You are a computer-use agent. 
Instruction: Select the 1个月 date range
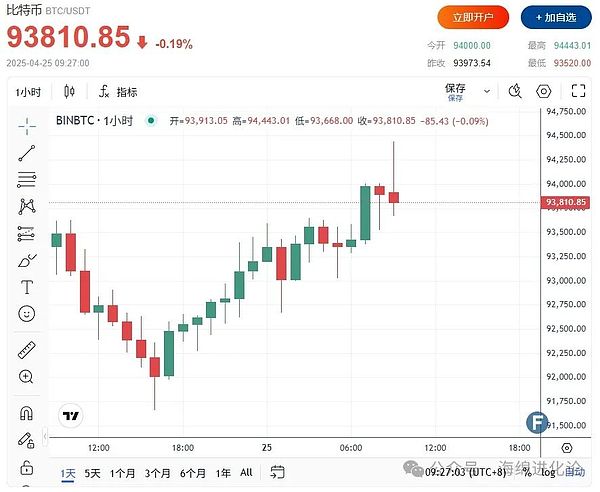click(x=123, y=473)
